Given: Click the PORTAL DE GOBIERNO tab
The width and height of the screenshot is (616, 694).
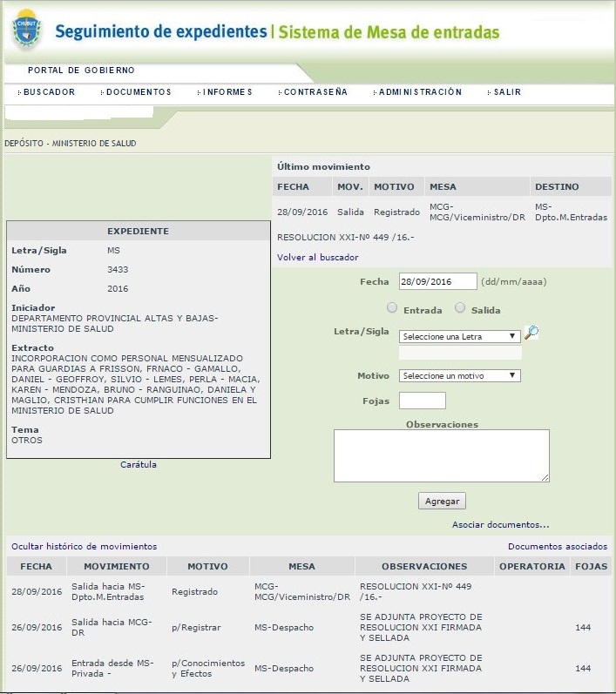Looking at the screenshot, I should (x=81, y=70).
